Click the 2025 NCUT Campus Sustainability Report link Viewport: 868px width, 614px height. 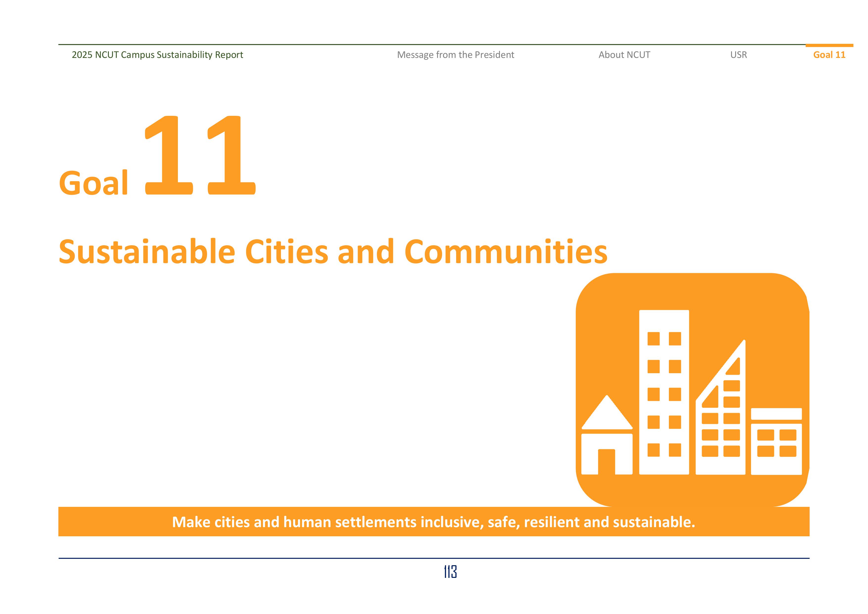point(158,54)
